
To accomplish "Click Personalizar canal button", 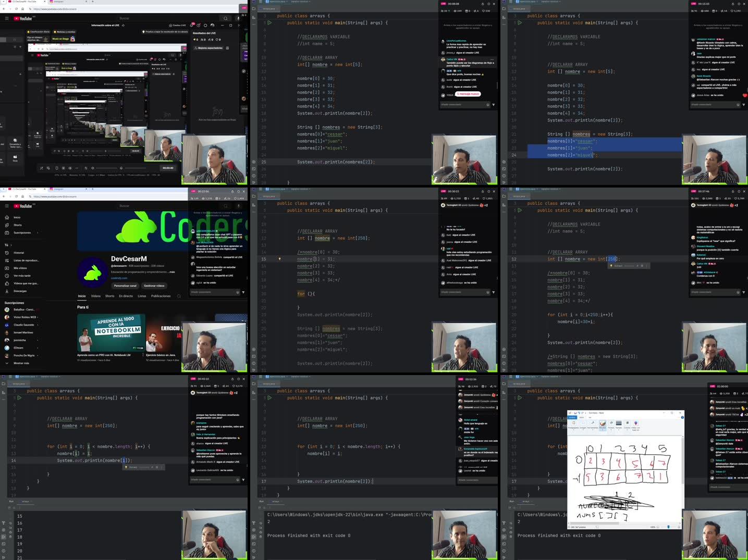I will 125,285.
